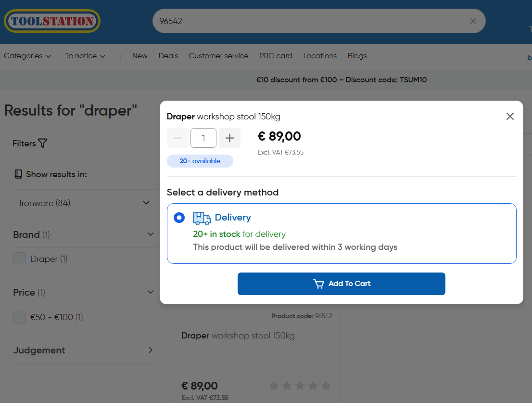Select the Delivery radio button
The image size is (532, 403).
point(179,218)
